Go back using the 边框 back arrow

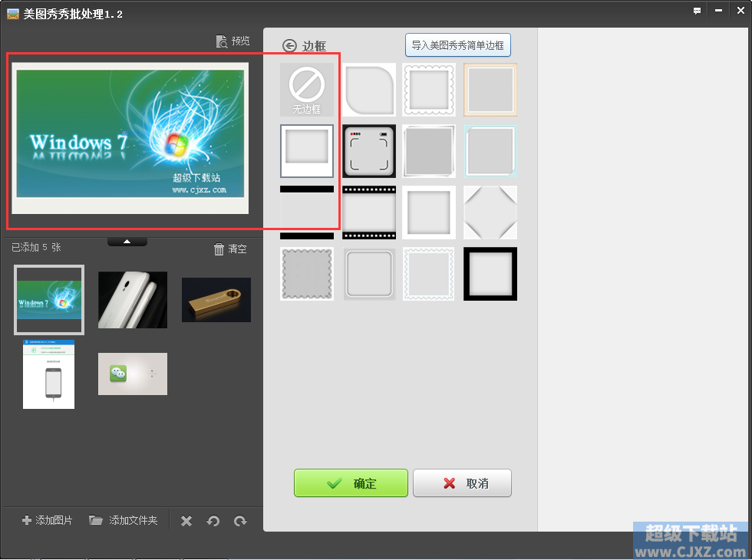tap(289, 45)
